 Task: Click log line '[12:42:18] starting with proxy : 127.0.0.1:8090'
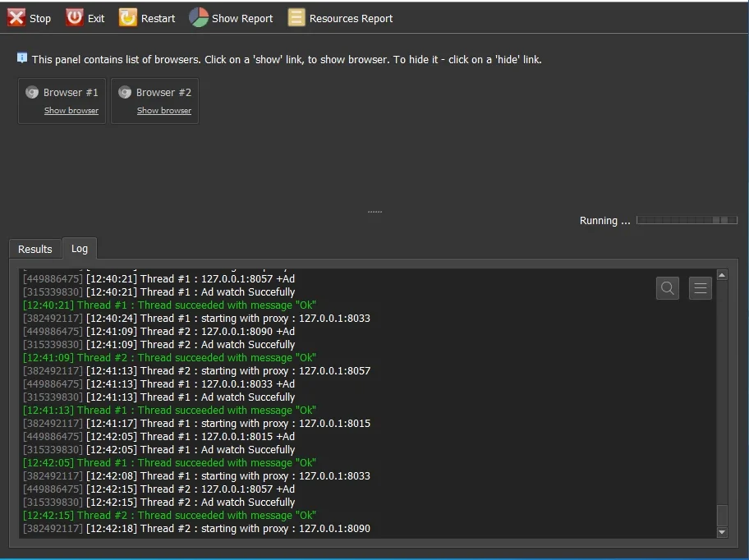[196, 529]
